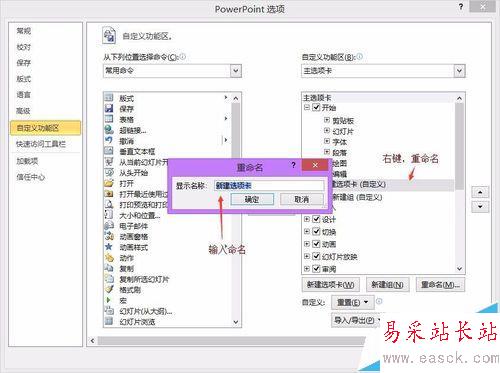Click the 格式刷 format painter icon
500x373 pixels.
click(109, 290)
